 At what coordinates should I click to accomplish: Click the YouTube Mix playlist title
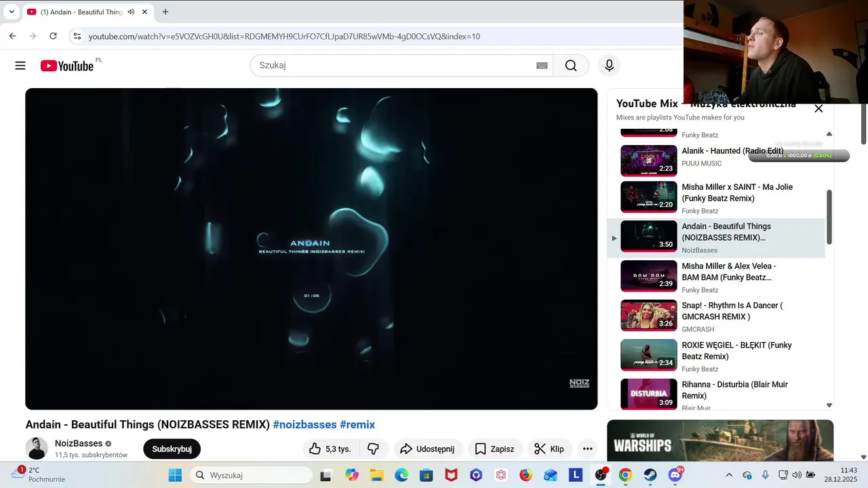[706, 104]
